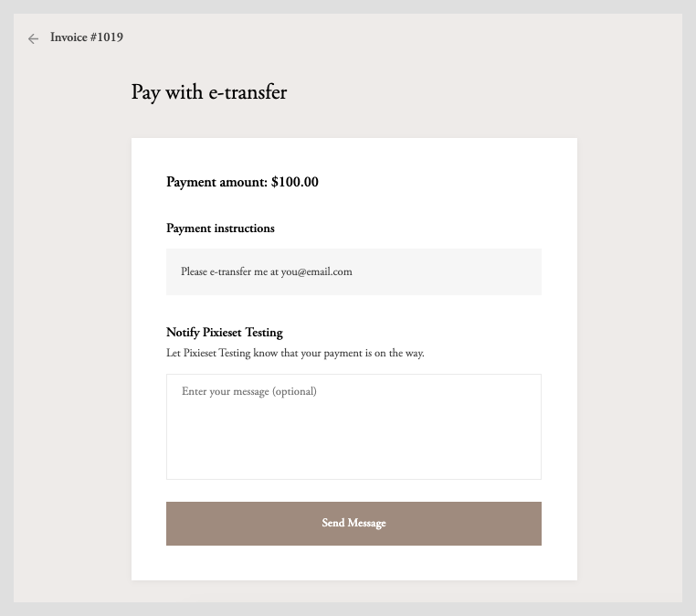
Task: Click the you@email.com address text
Action: pyautogui.click(x=316, y=271)
